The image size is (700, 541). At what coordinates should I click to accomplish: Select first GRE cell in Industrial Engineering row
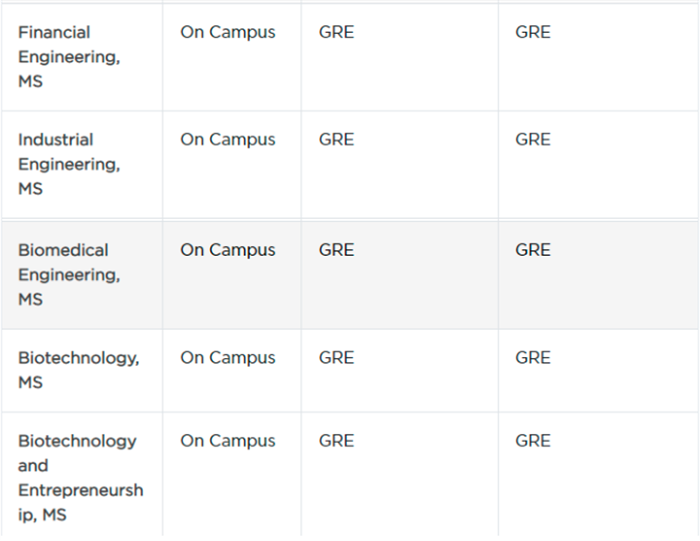[336, 140]
